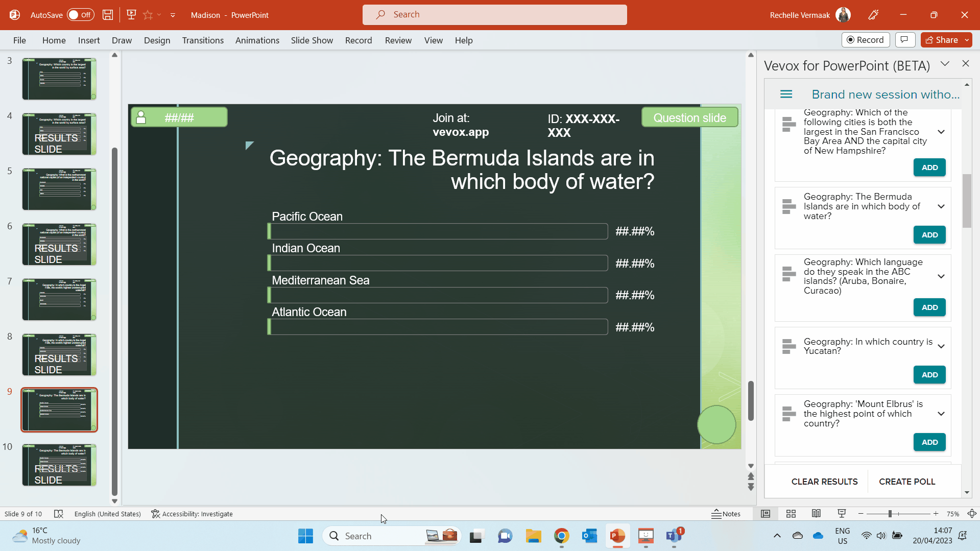Add the ABC islands language question
This screenshot has height=551, width=980.
click(929, 307)
